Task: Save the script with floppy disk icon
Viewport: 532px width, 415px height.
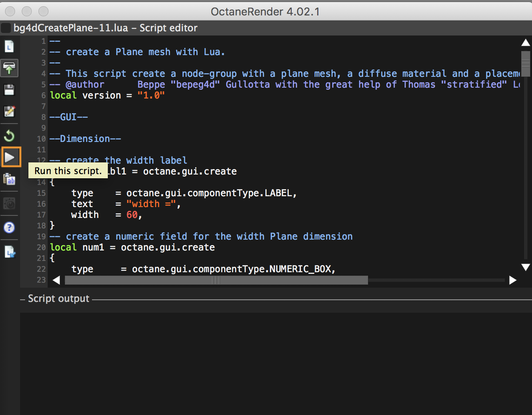Action: click(x=9, y=90)
